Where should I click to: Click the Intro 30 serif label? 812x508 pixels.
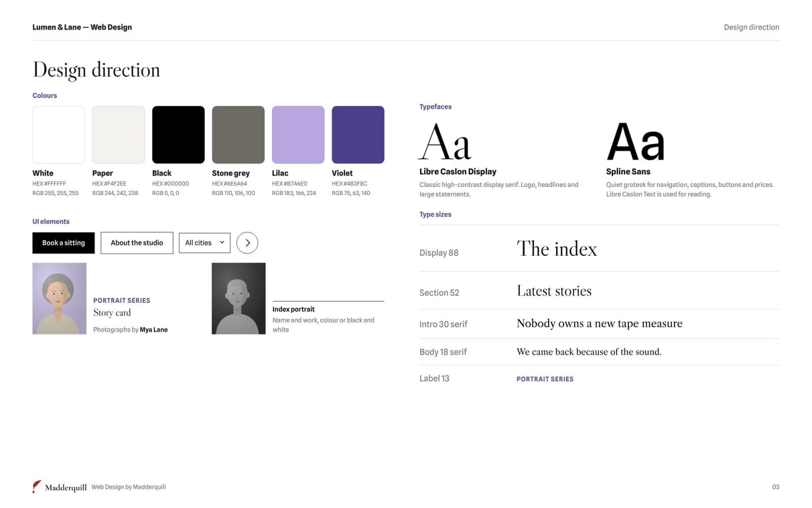pyautogui.click(x=443, y=325)
